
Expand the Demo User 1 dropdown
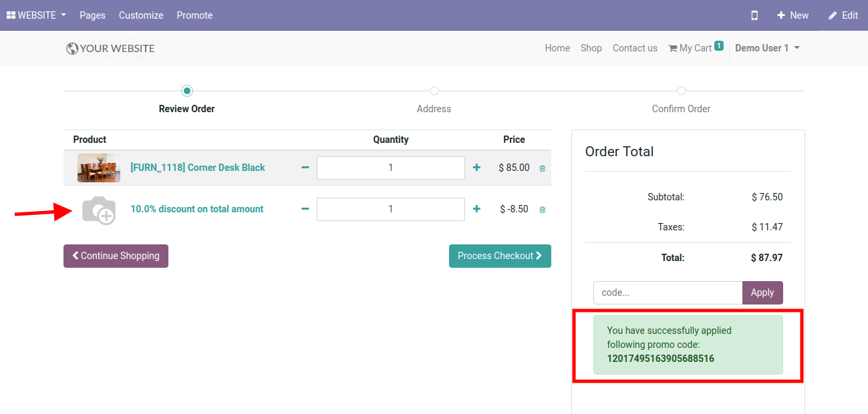pyautogui.click(x=767, y=48)
